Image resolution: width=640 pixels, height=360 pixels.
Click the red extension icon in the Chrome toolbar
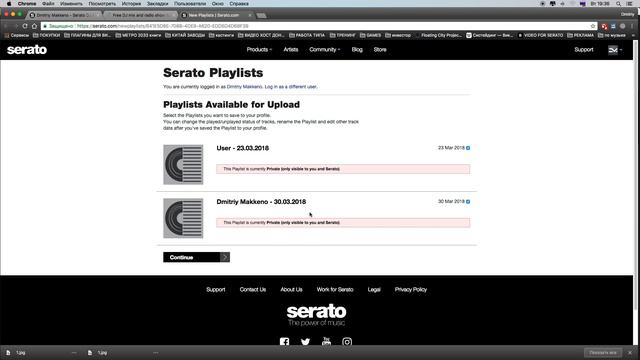pyautogui.click(x=604, y=26)
